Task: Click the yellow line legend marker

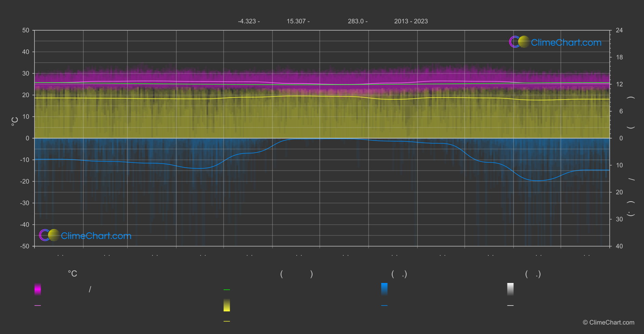Action: click(x=227, y=321)
